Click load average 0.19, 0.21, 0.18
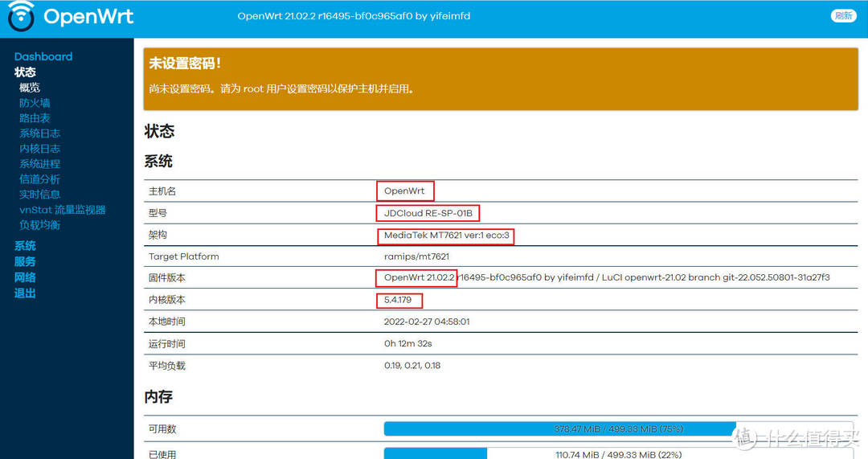 click(412, 366)
